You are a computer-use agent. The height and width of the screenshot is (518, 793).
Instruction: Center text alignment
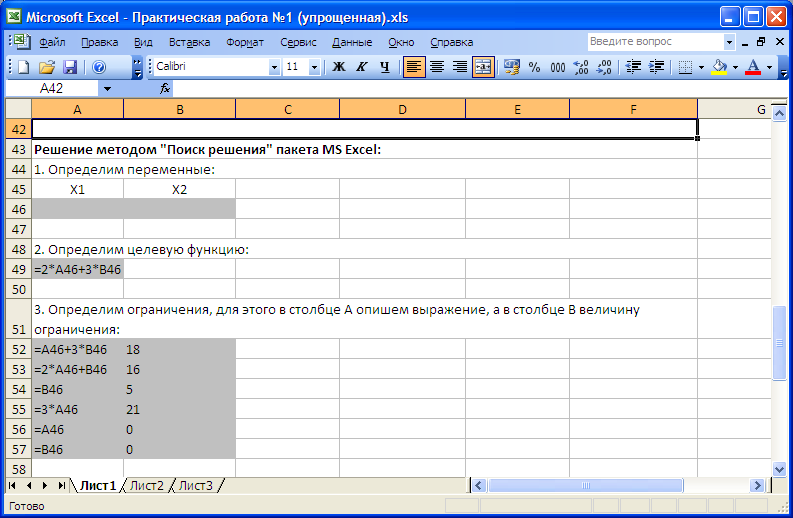tap(437, 67)
